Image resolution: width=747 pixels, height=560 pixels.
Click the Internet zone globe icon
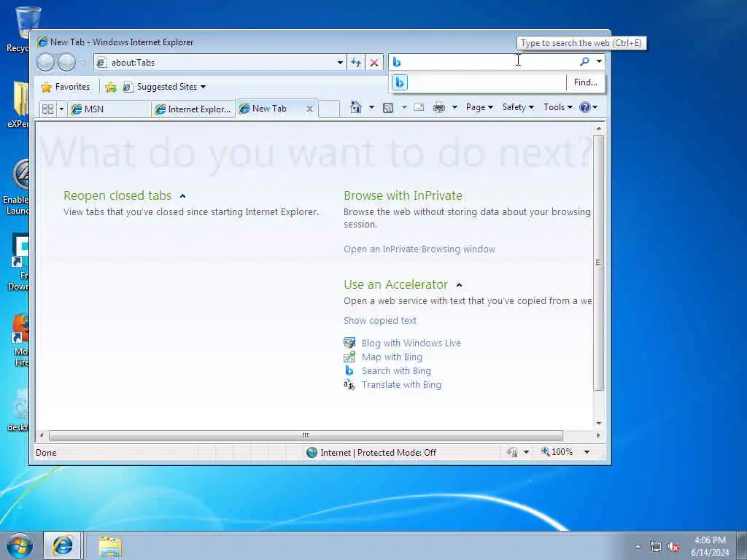[x=312, y=452]
